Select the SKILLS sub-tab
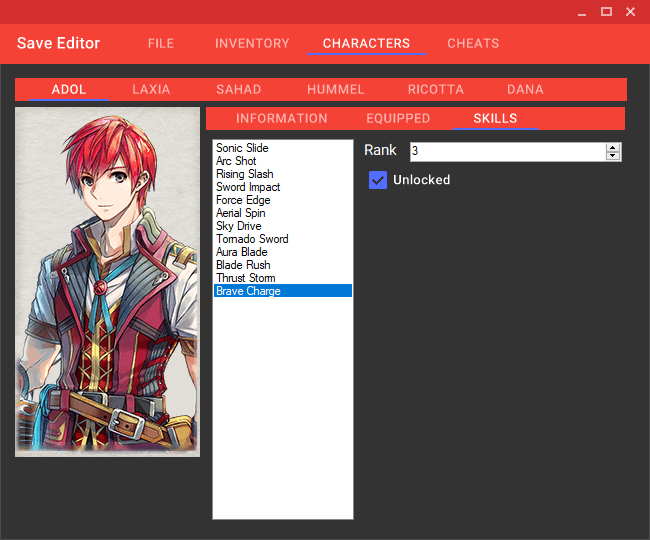The height and width of the screenshot is (540, 650). 495,119
